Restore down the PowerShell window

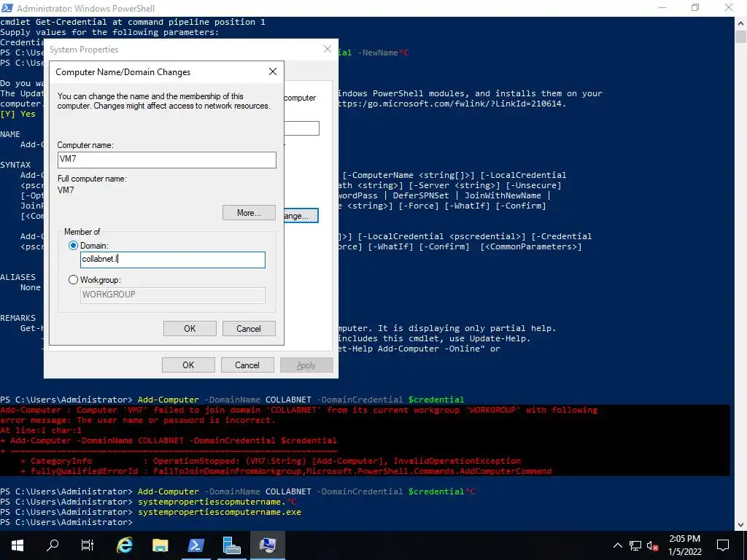pos(695,7)
